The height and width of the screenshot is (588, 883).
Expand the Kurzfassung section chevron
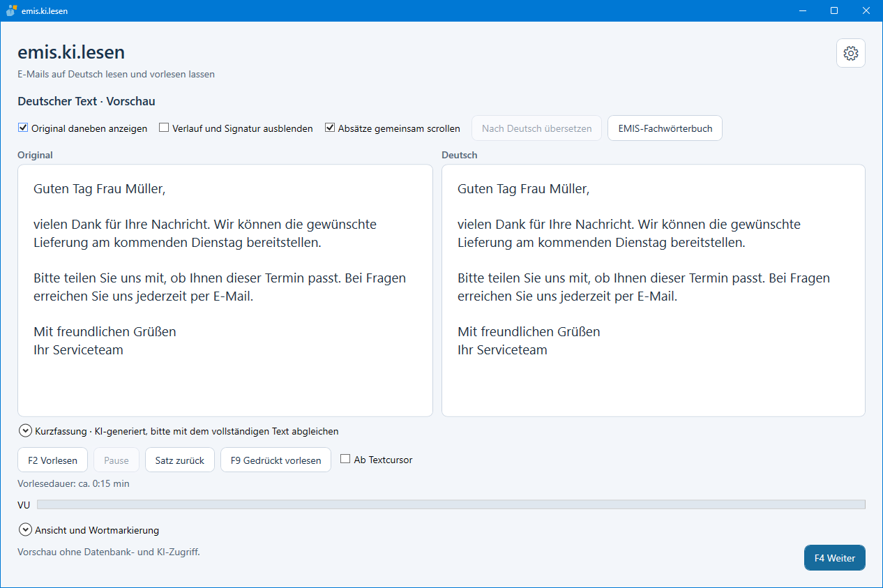pos(25,431)
